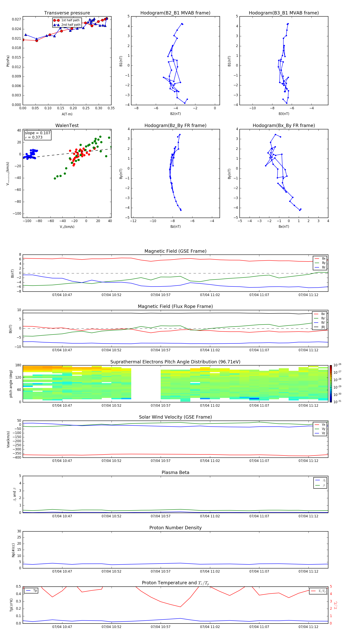Click the 'r = 0.373' annotation

click(34, 137)
